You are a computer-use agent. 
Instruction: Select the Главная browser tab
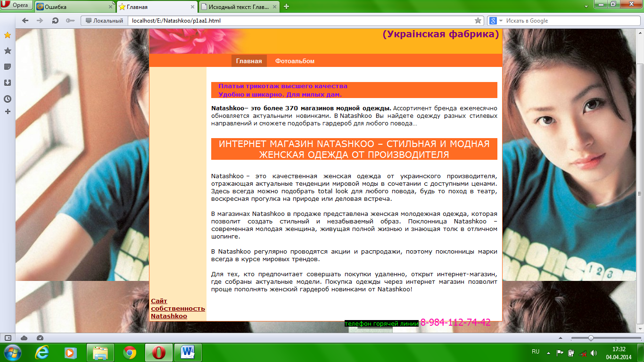click(x=157, y=7)
